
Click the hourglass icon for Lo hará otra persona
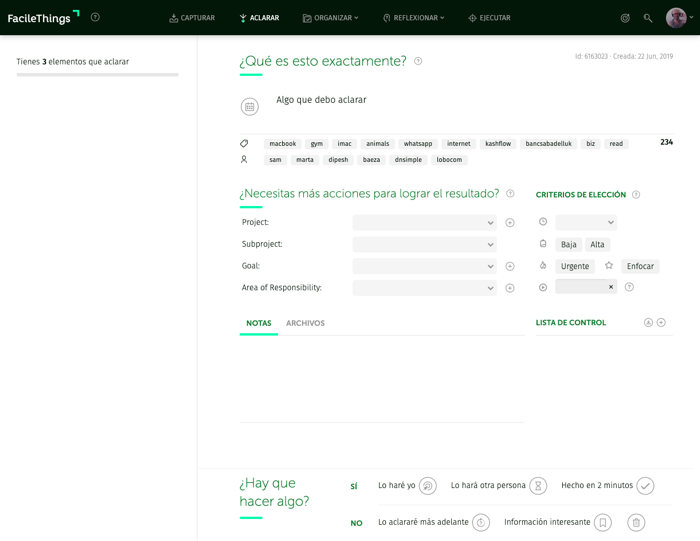538,486
